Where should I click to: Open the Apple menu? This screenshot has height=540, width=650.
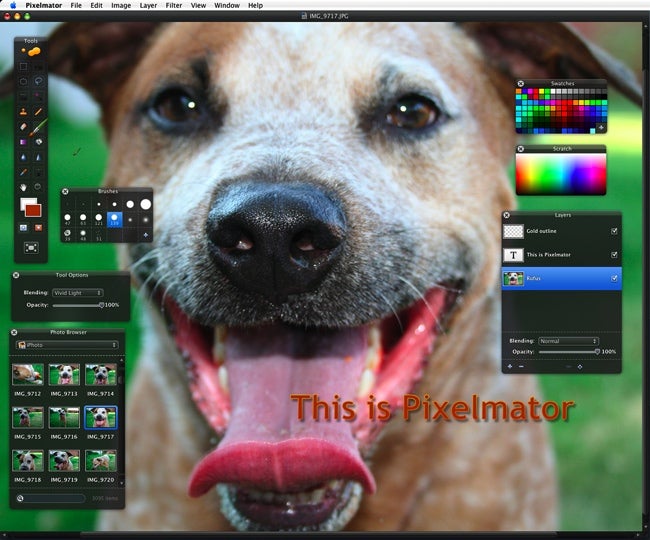click(13, 5)
